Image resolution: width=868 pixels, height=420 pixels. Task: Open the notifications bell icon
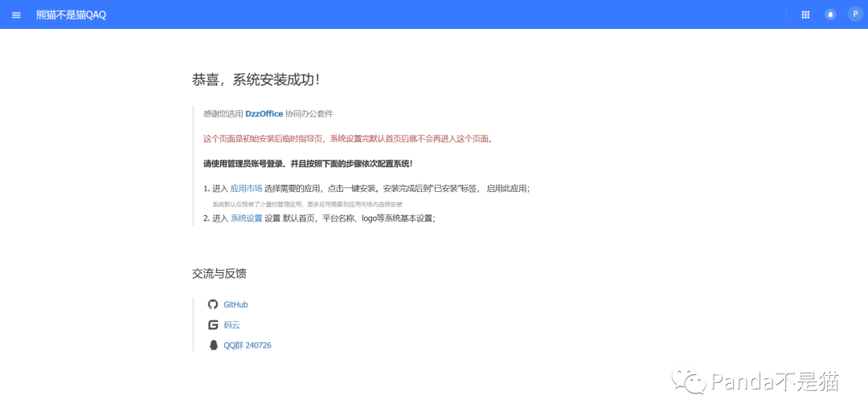tap(830, 15)
